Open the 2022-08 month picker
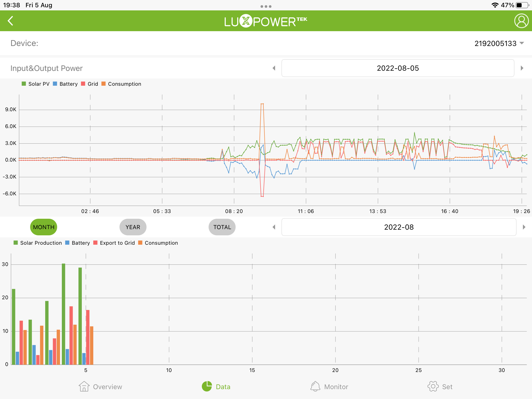 [399, 227]
